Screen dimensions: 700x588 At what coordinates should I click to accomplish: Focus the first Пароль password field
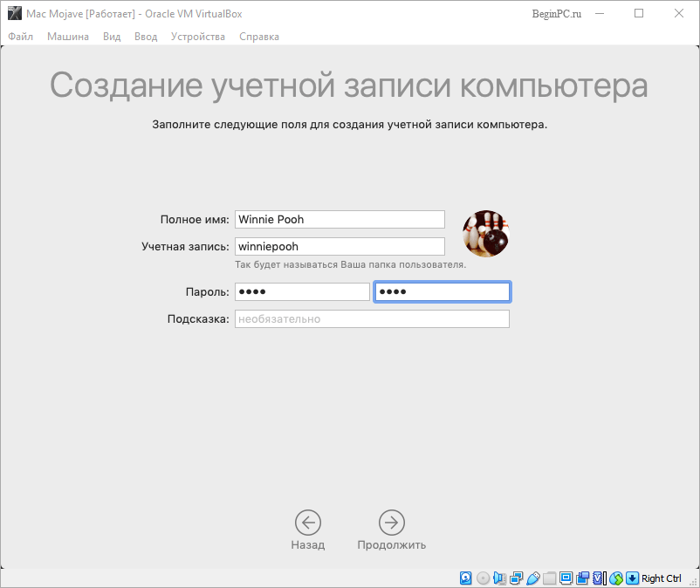pos(302,291)
